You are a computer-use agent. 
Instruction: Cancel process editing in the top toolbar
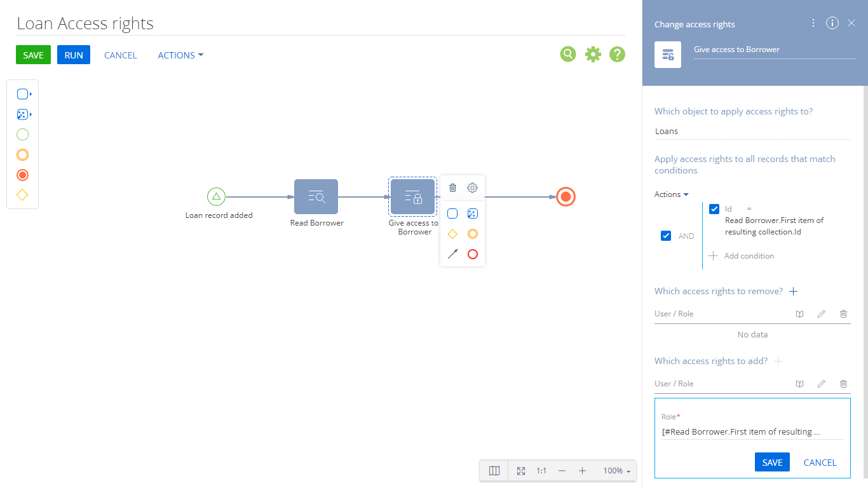(x=120, y=55)
